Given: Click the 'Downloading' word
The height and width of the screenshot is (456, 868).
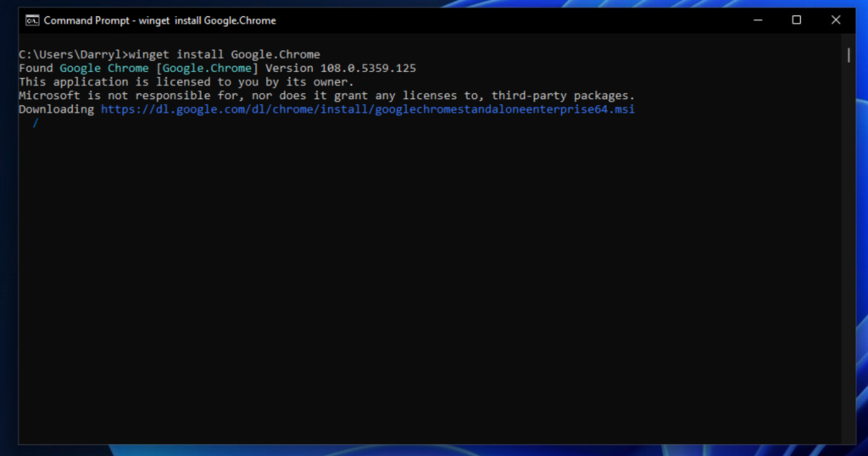Looking at the screenshot, I should 57,109.
